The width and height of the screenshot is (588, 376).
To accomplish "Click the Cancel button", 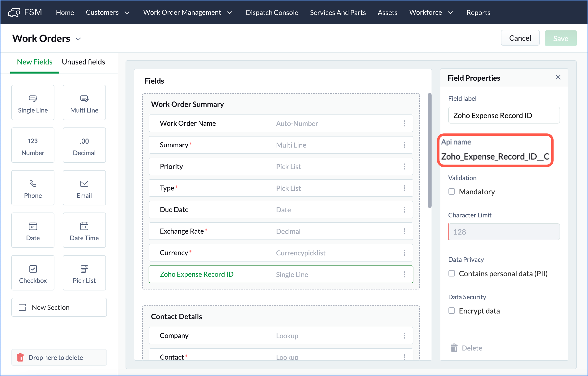I will tap(520, 38).
